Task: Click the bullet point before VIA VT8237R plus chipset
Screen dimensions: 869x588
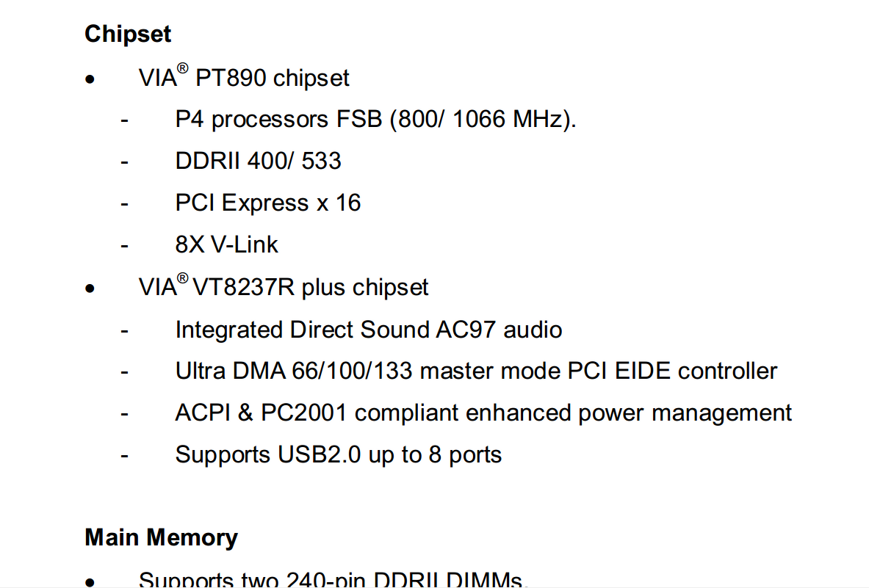Action: coord(90,288)
